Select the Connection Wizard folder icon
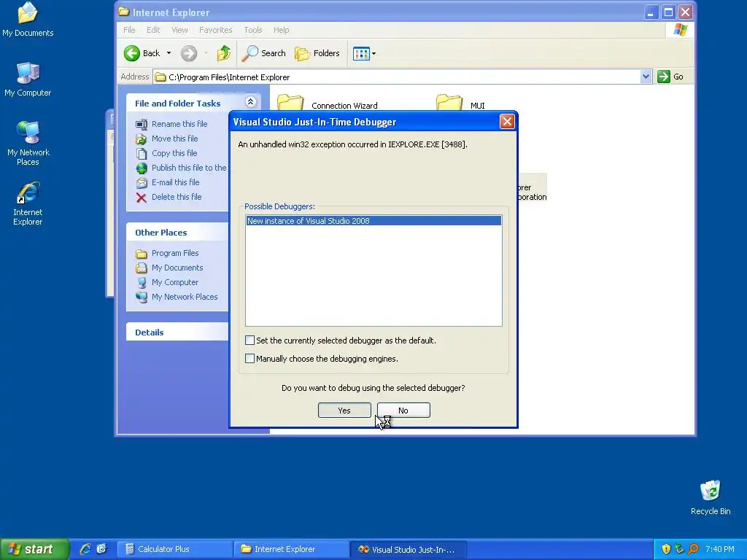Screen dimensions: 747x560 tap(290, 102)
